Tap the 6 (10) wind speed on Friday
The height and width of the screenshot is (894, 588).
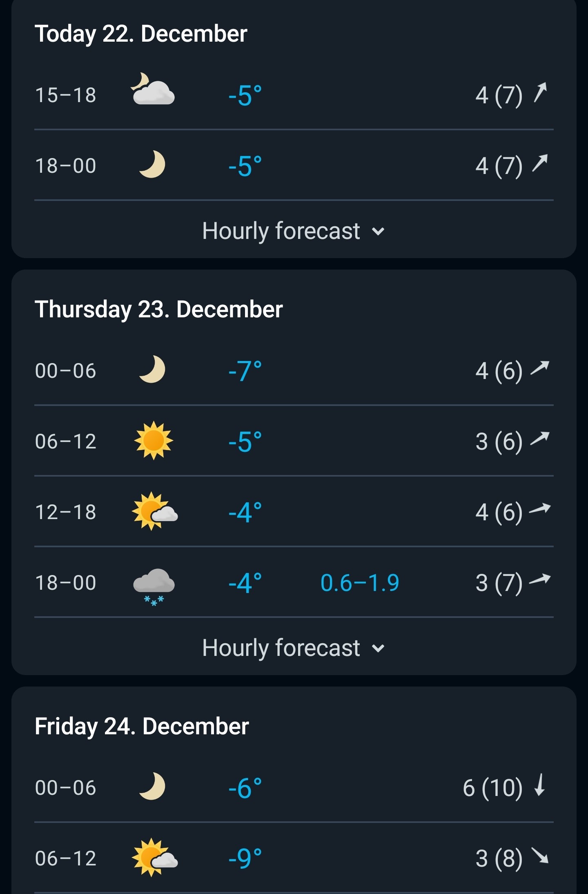pyautogui.click(x=493, y=788)
